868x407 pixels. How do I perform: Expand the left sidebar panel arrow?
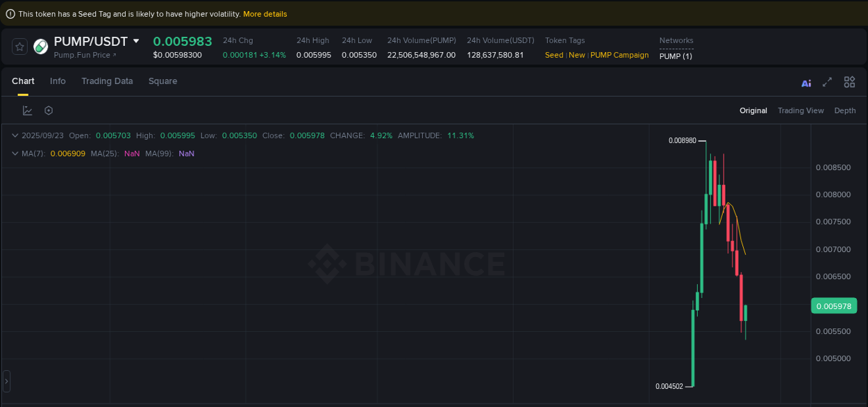point(6,380)
